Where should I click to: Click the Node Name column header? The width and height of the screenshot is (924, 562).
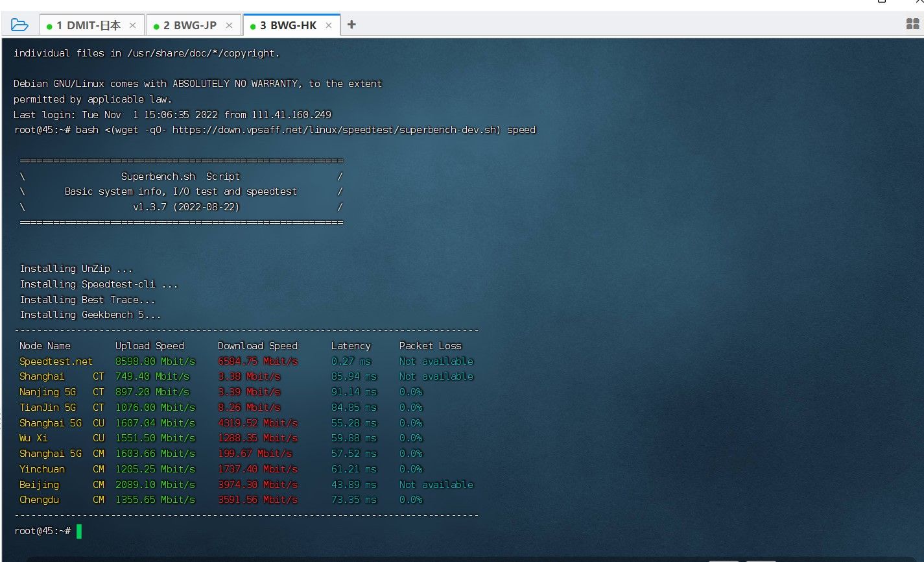(45, 346)
